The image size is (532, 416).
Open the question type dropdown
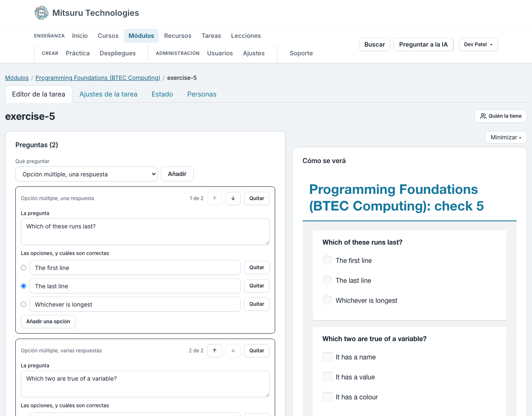(x=86, y=174)
